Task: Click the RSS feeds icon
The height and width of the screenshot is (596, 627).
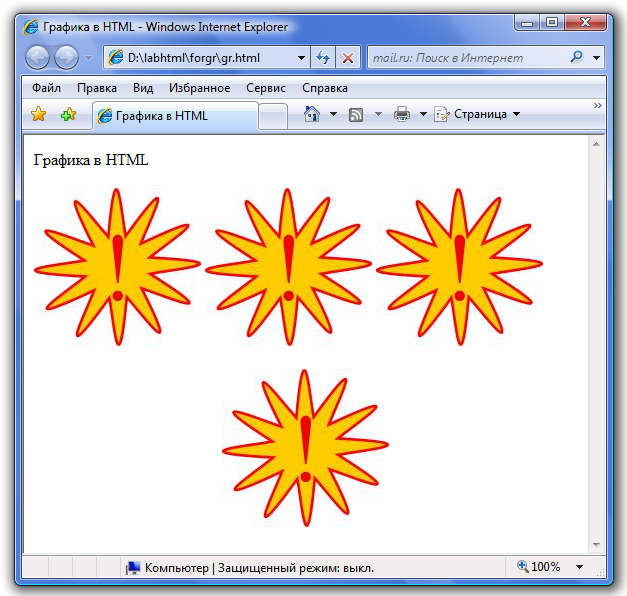Action: [x=356, y=115]
